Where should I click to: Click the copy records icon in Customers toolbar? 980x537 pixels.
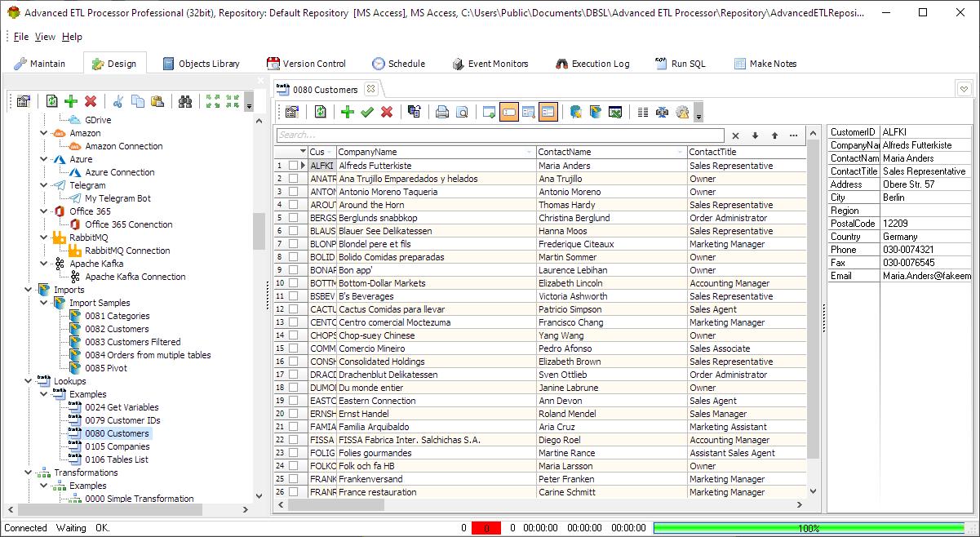coord(415,112)
